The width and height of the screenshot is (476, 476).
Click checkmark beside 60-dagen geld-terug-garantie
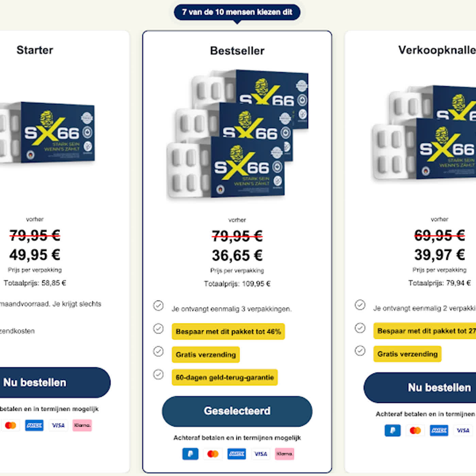[158, 374]
